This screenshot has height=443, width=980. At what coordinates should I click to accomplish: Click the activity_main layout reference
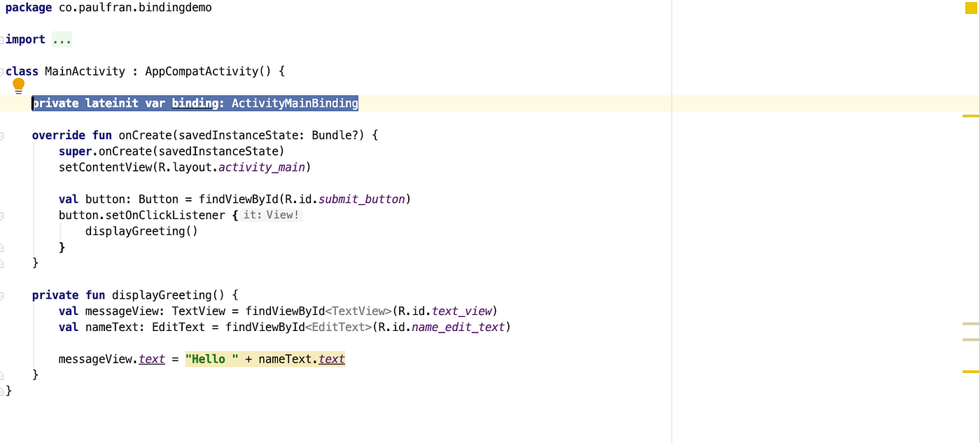coord(261,167)
